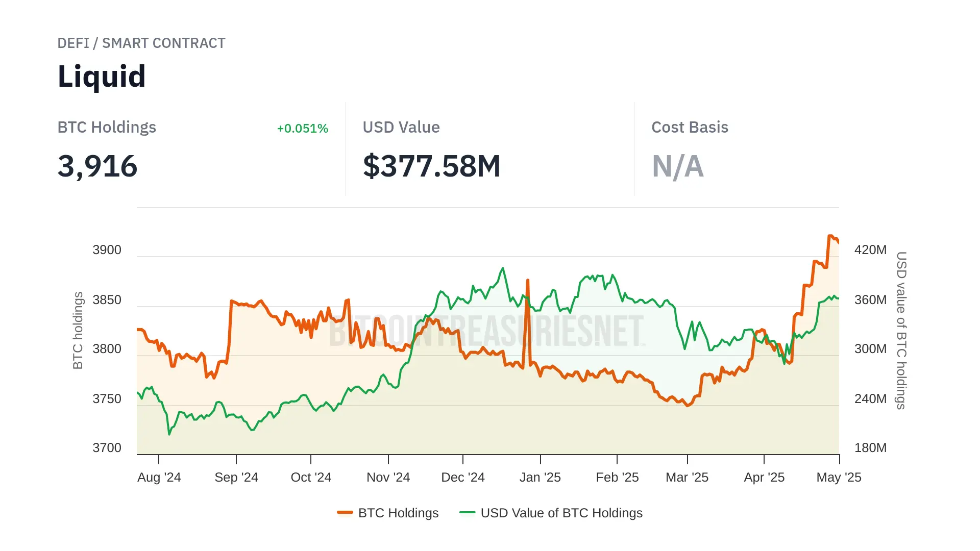Click the Mar '25 axis marker
Screen dimensions: 980x551
point(687,478)
